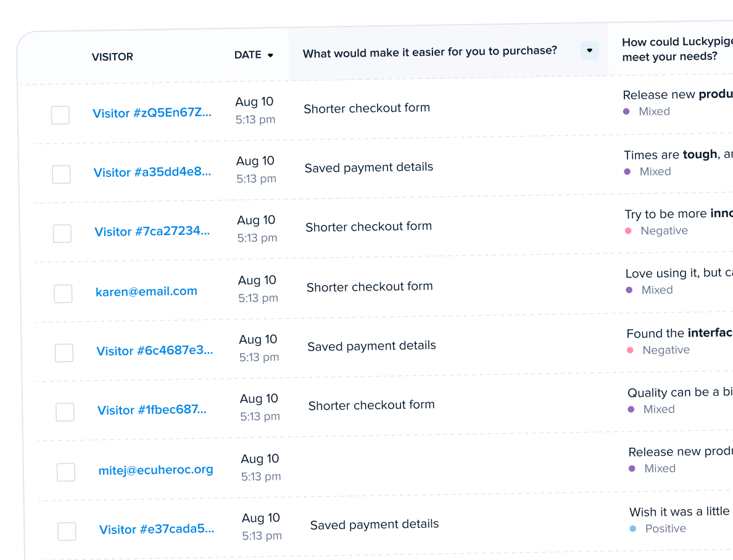Open mitej@ecuheroc.org visitor link
This screenshot has height=560, width=733.
[155, 470]
